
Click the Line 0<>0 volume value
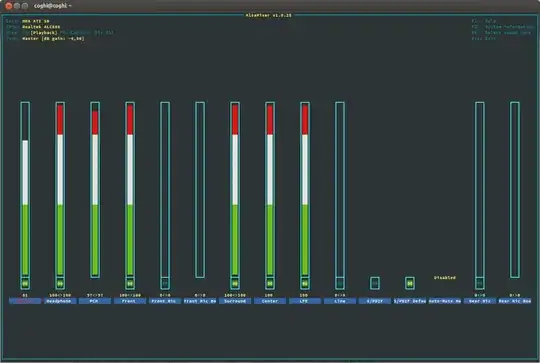tap(340, 295)
